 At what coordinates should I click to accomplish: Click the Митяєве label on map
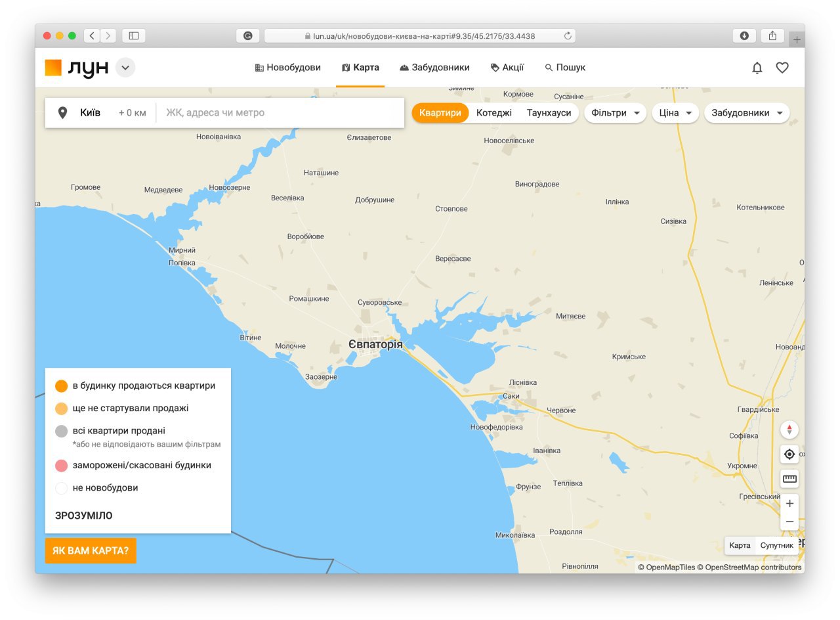pyautogui.click(x=570, y=317)
